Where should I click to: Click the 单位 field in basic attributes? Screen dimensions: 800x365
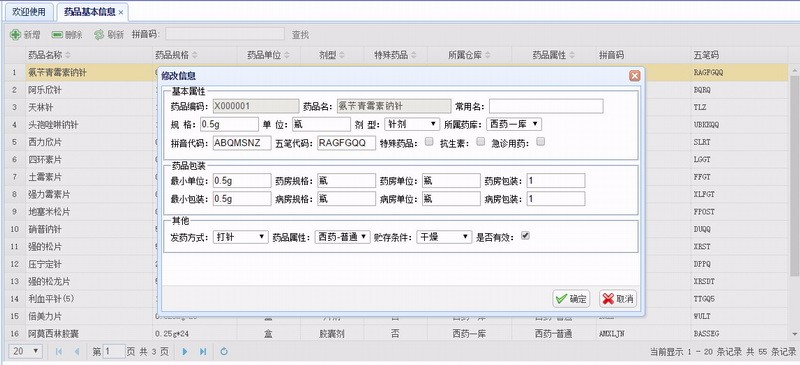point(321,124)
